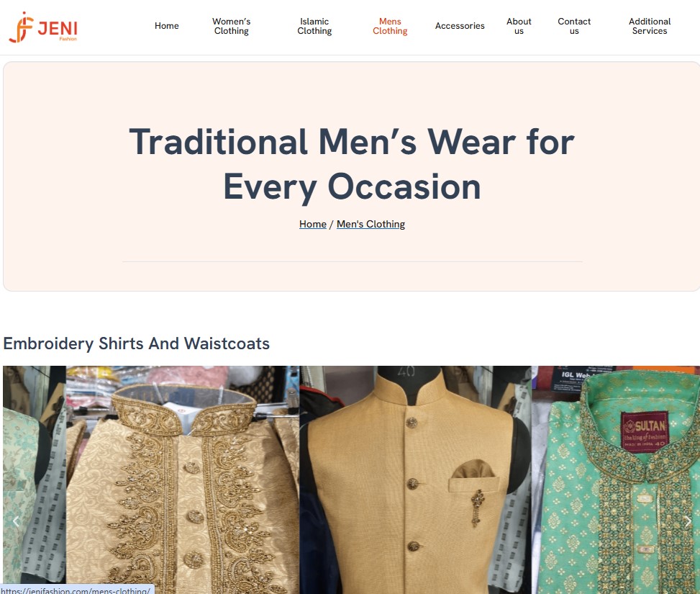Click the Embroidery Shirts And Waistcoats heading

[x=136, y=343]
